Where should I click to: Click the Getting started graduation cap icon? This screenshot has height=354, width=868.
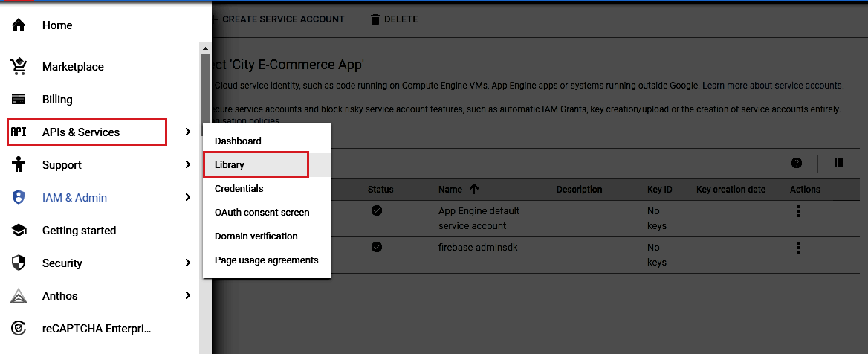point(19,230)
